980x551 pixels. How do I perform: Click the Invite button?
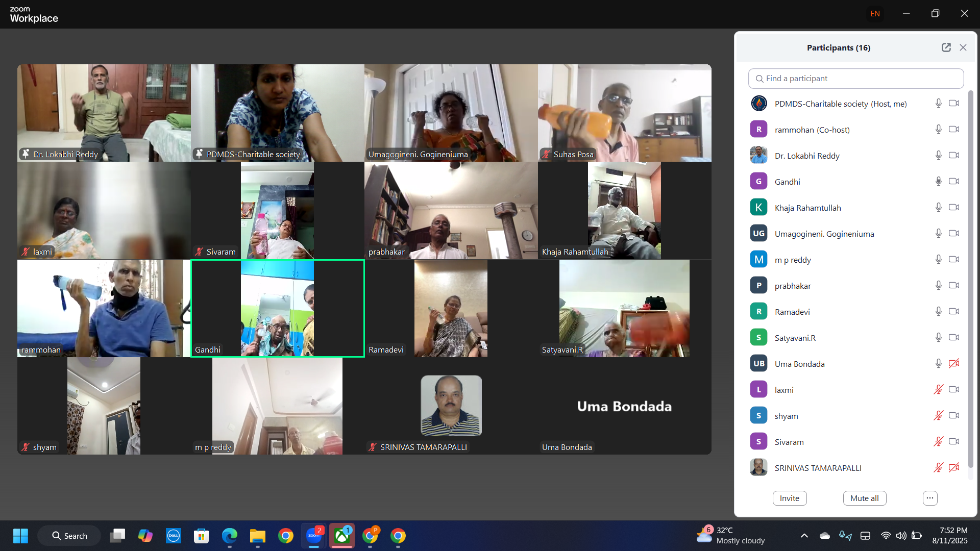[790, 498]
